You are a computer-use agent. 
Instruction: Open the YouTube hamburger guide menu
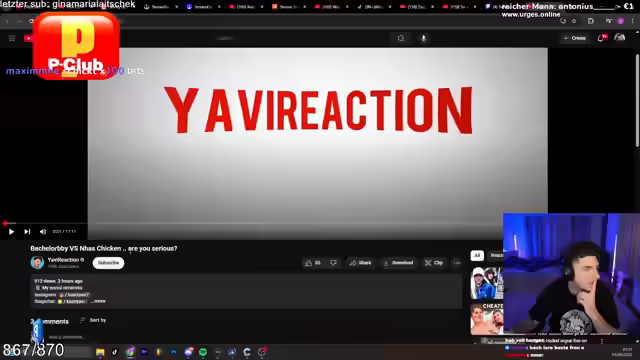click(x=12, y=38)
